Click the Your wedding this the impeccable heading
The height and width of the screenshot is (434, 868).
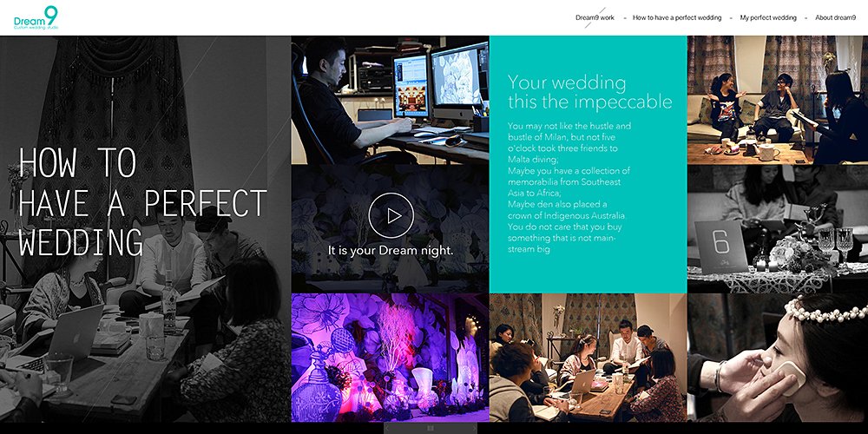[590, 93]
